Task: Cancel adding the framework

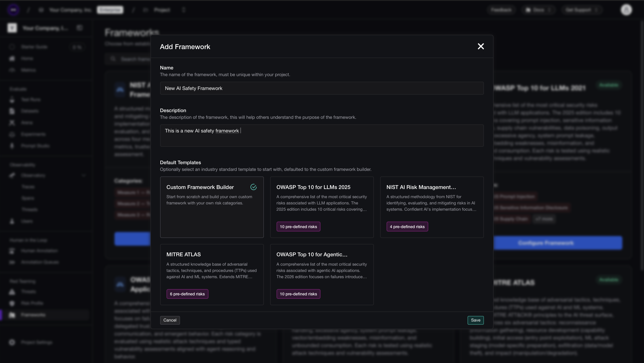Action: (170, 320)
